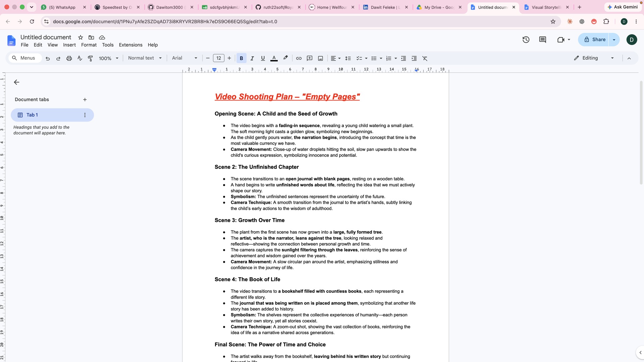Star the Untitled document
The width and height of the screenshot is (644, 362).
coord(80,38)
